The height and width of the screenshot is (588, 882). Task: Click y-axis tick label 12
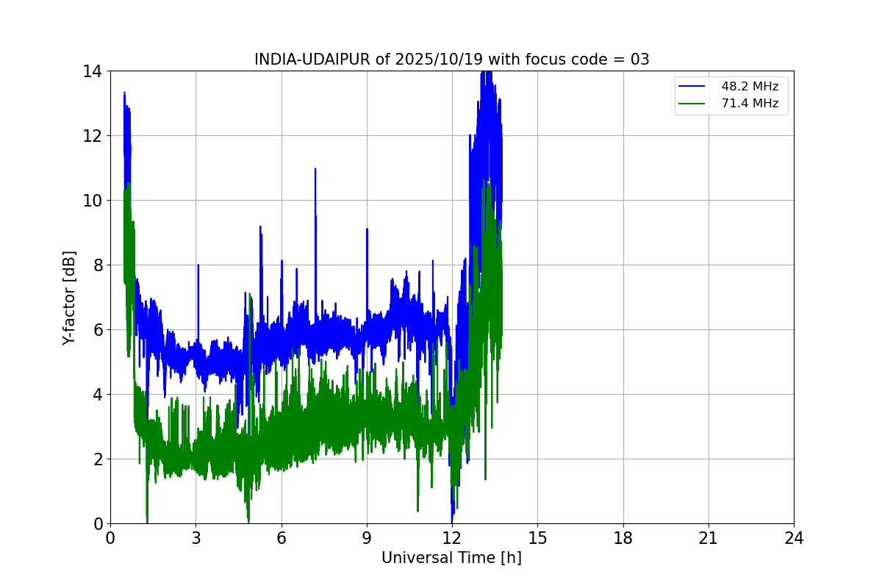pos(93,136)
